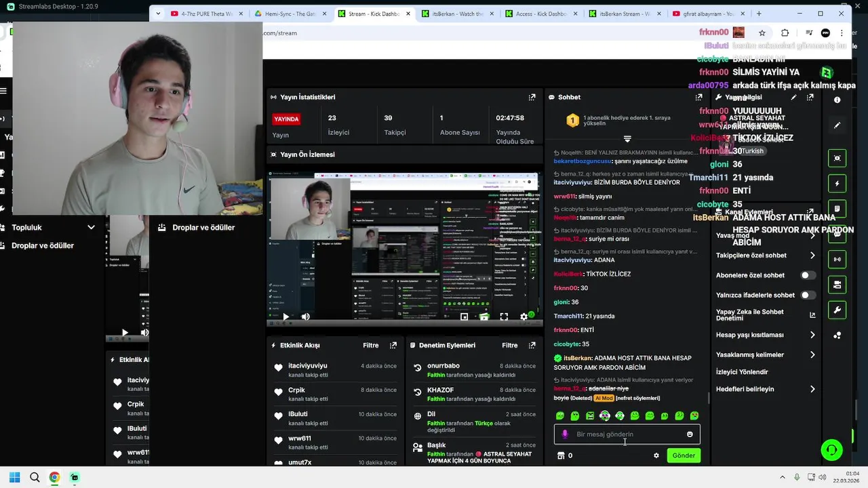This screenshot has height=488, width=868.
Task: Pop out the Denetim Eylemleri panel
Action: tap(532, 345)
